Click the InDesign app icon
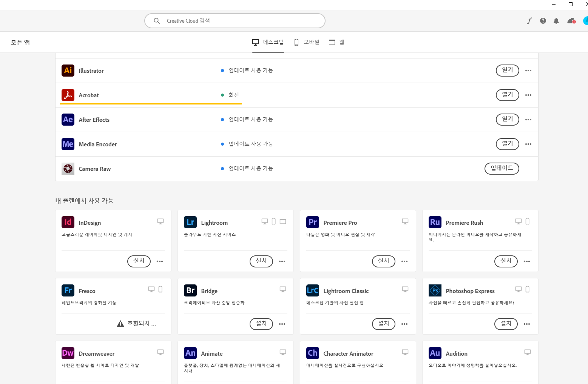588x384 pixels. pos(68,222)
